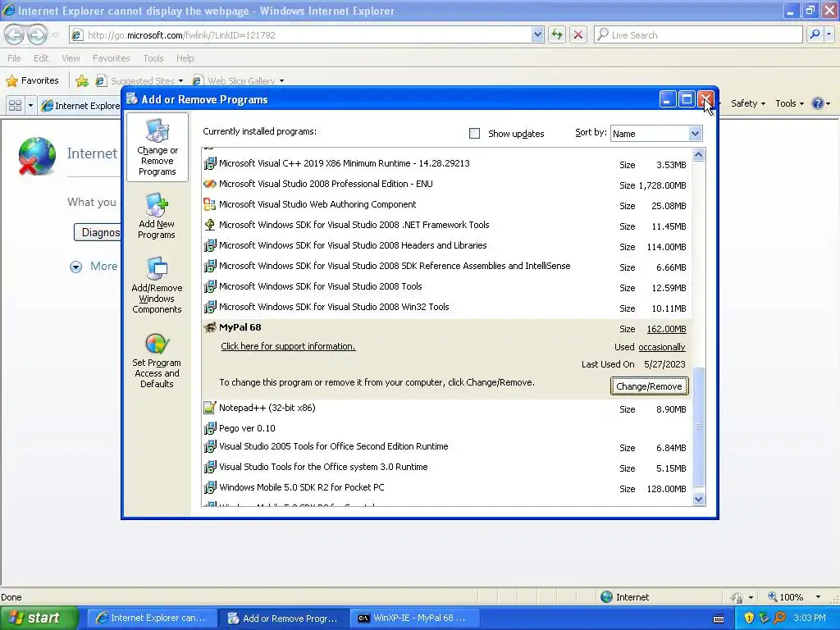Viewport: 840px width, 630px height.
Task: Click the Change/Remove button for MyPal 68
Action: 649,386
